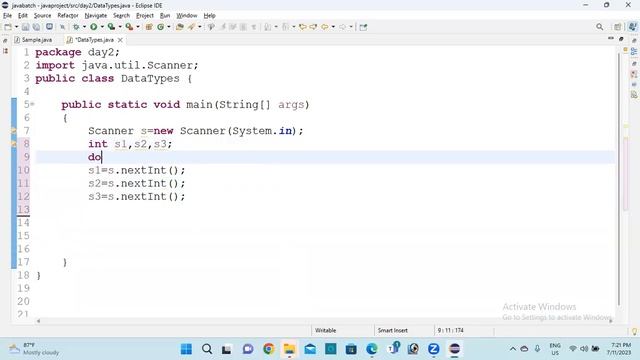Click the warning marker on line 7
Viewport: 640px width, 360px height.
(x=13, y=131)
